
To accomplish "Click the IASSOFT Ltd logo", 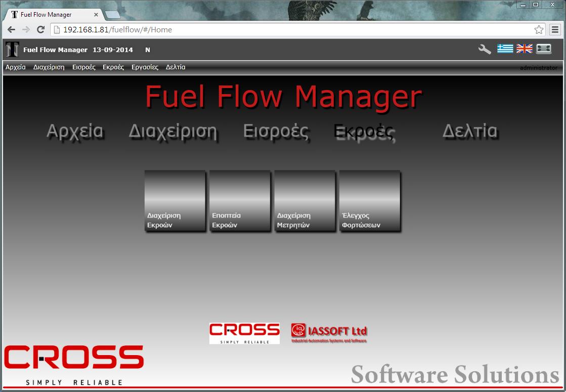I will [x=329, y=333].
